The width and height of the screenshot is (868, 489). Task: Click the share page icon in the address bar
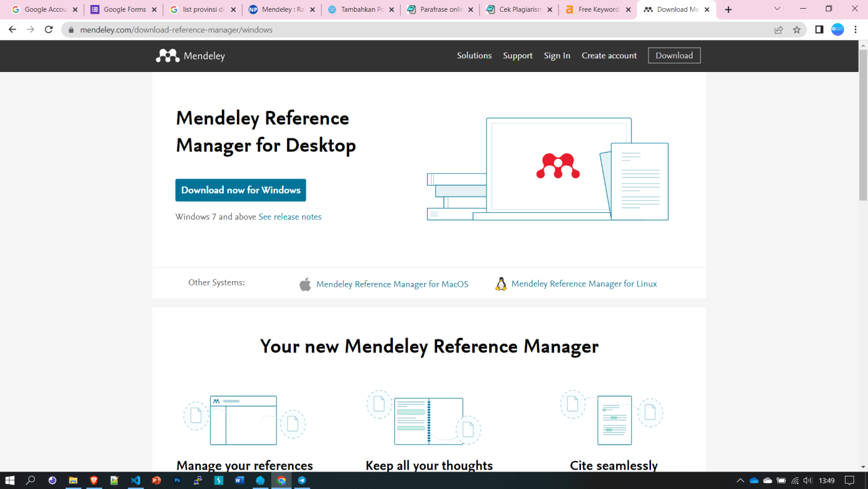(779, 30)
